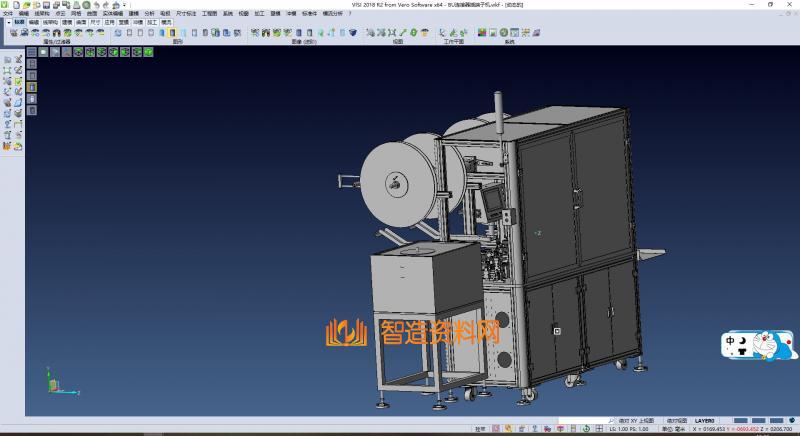Click the LAYER0 layer button

pos(704,421)
